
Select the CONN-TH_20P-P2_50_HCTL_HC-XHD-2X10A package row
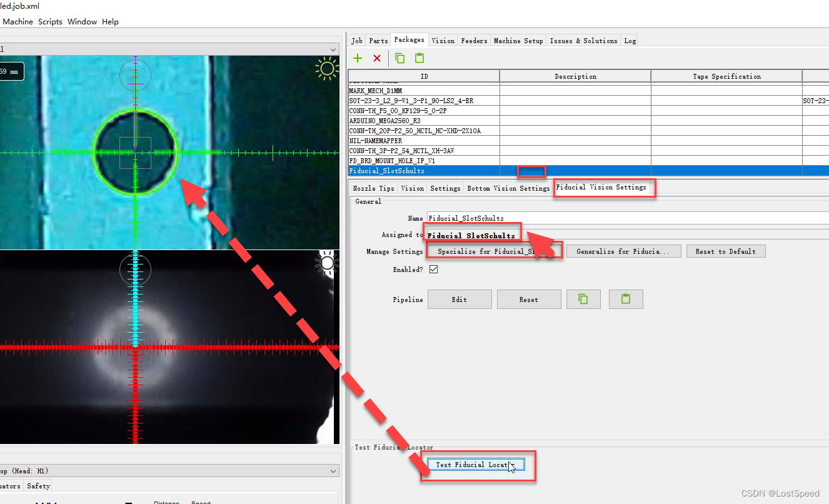[x=588, y=131]
